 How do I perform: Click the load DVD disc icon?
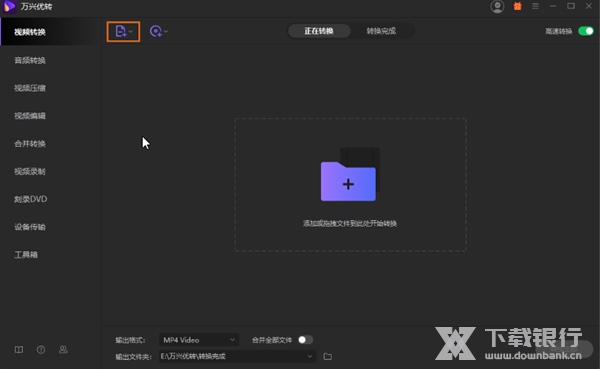point(155,31)
